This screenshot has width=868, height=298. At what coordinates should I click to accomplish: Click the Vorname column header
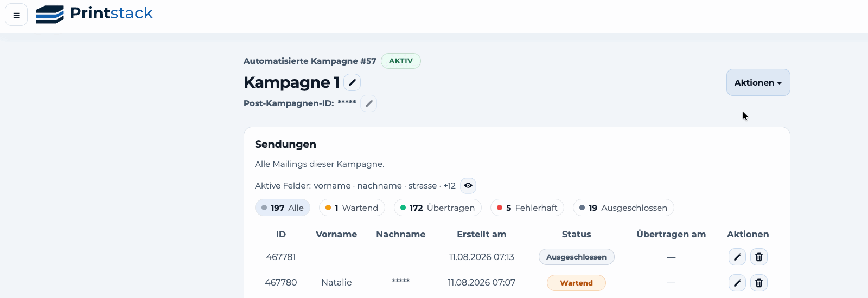click(336, 234)
